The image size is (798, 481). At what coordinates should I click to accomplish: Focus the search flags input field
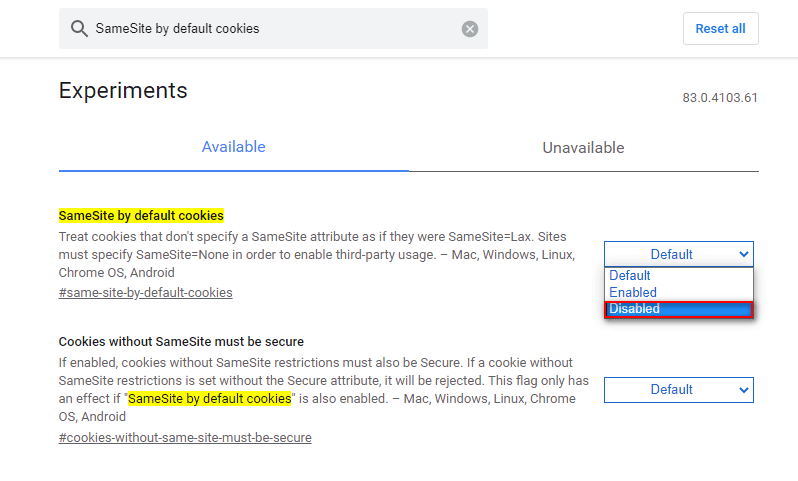(273, 29)
